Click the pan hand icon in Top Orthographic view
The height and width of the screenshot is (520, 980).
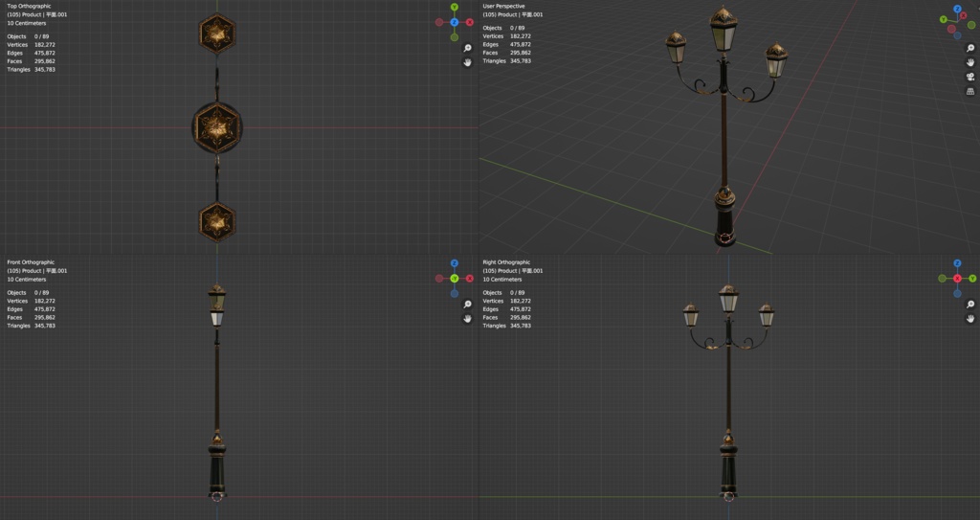(467, 62)
